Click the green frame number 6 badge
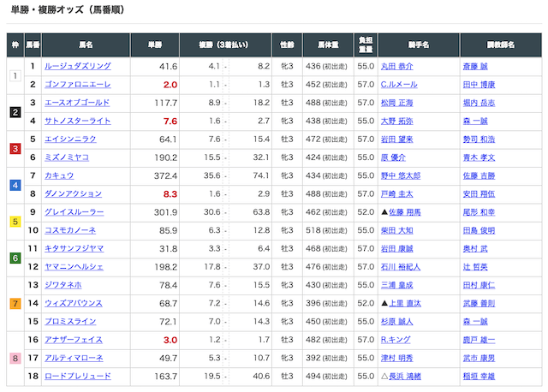The width and height of the screenshot is (548, 392). coord(15,258)
